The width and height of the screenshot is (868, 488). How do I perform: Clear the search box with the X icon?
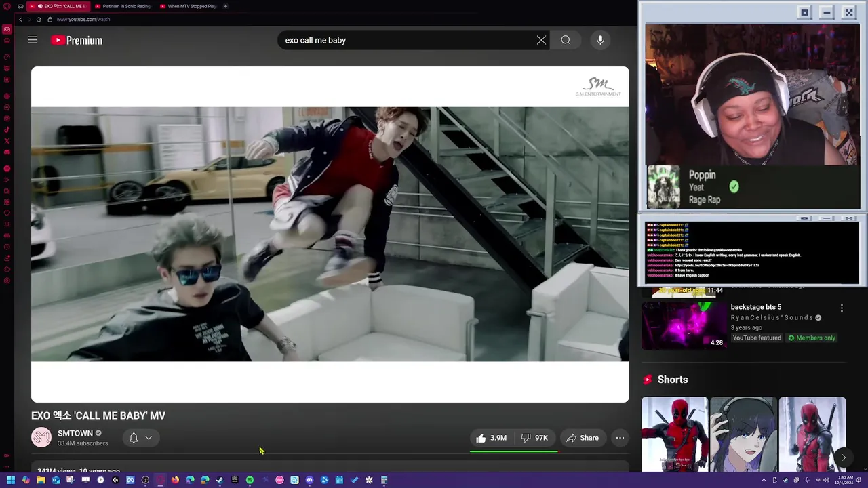(541, 40)
